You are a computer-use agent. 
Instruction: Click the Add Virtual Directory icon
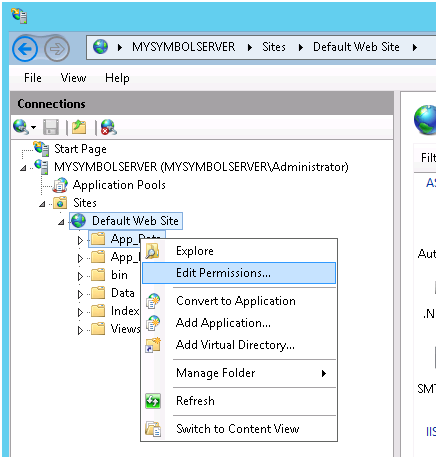coord(153,345)
